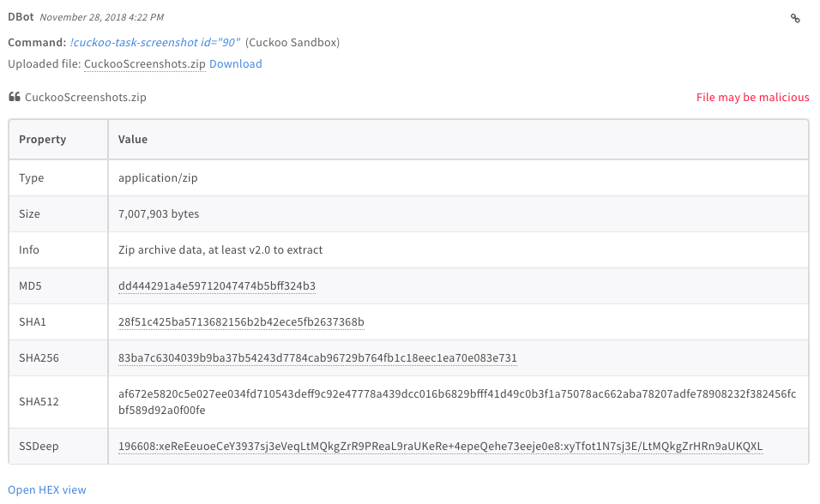Click the Zip archive data info text
This screenshot has height=504, width=820.
220,249
